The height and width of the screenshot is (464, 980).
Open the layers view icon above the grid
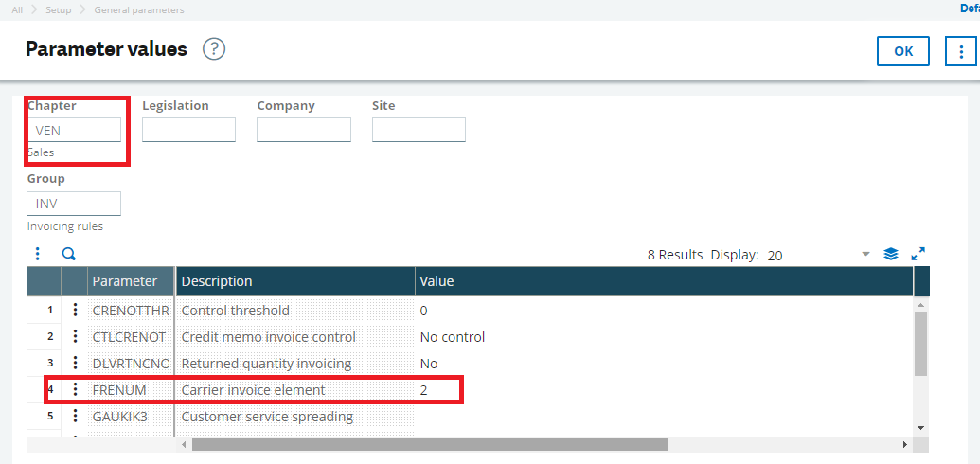(891, 254)
